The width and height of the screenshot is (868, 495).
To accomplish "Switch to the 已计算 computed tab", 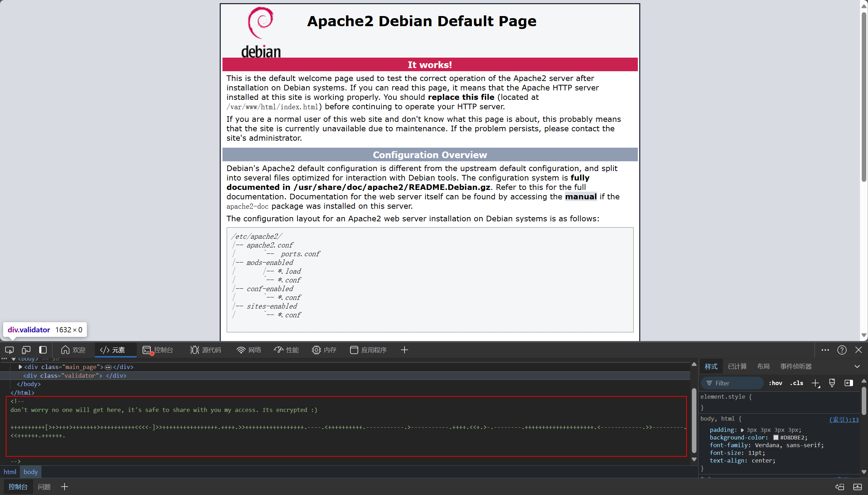I will coord(737,367).
